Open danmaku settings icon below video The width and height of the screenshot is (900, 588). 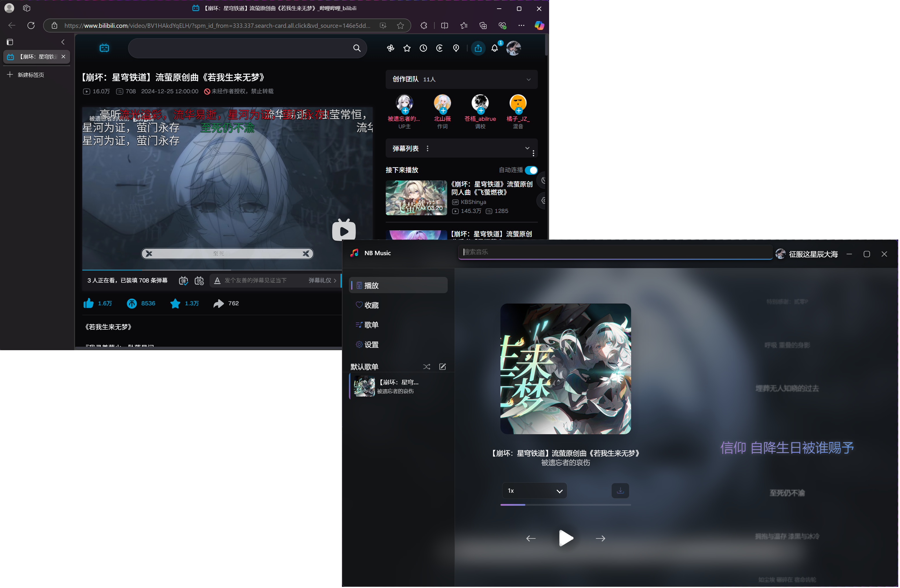coord(199,281)
